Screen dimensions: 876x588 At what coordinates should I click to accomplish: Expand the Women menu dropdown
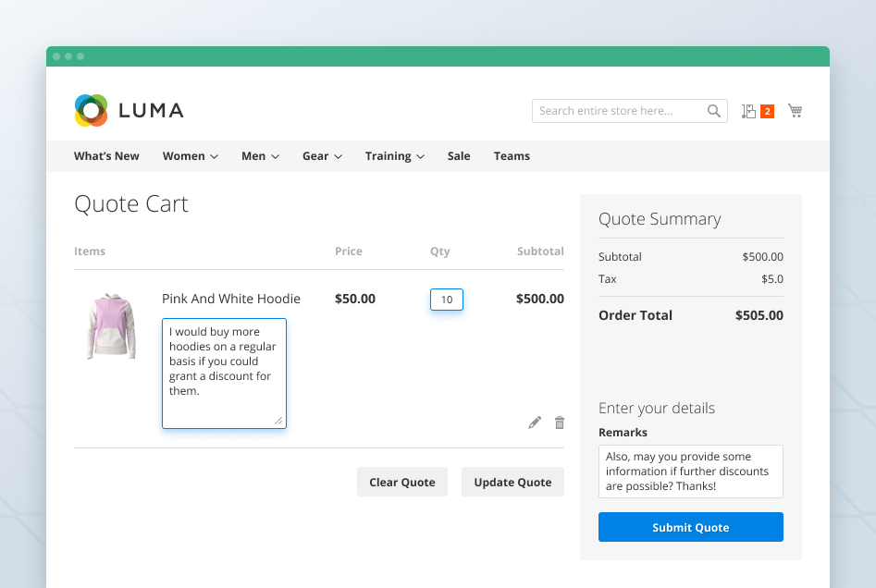[x=190, y=156]
